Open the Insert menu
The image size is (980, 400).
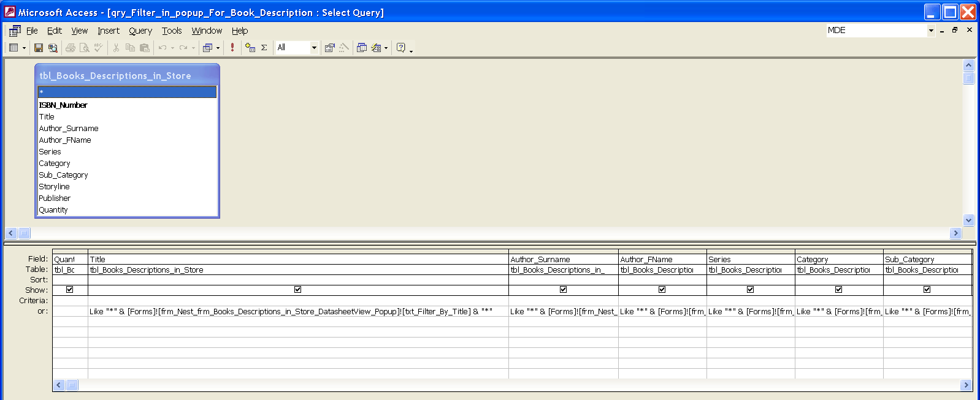click(109, 31)
